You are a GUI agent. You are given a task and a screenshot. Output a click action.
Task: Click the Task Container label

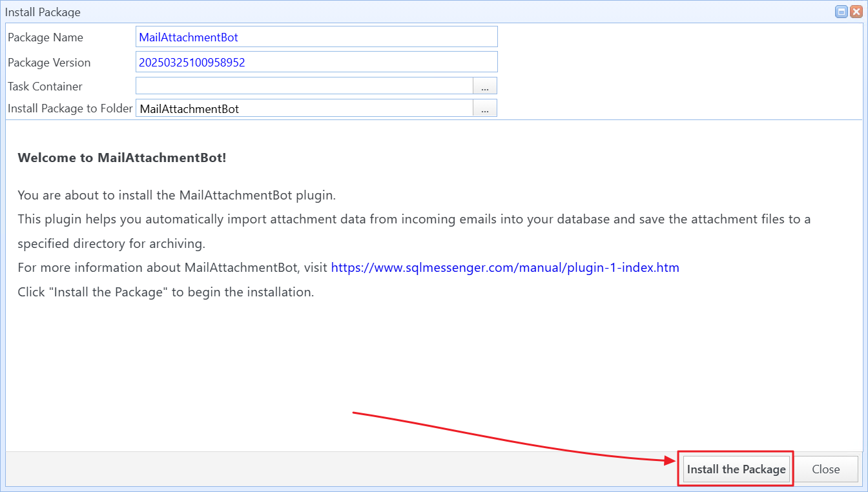(45, 87)
